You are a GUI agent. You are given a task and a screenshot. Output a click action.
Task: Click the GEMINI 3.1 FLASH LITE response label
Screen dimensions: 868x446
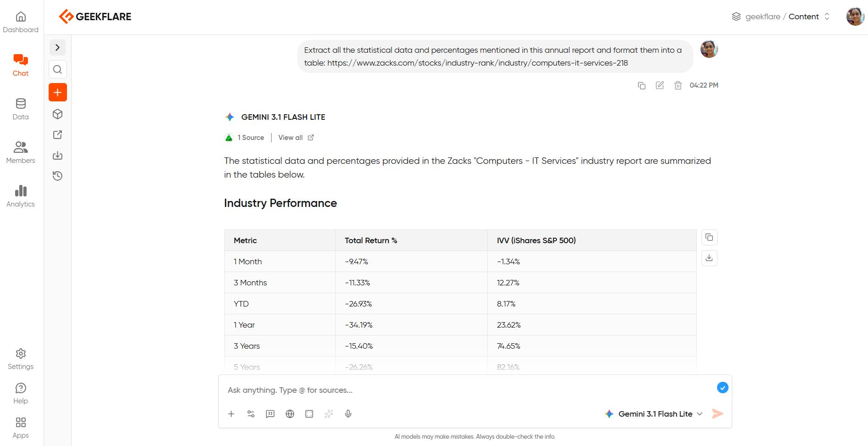click(x=283, y=117)
